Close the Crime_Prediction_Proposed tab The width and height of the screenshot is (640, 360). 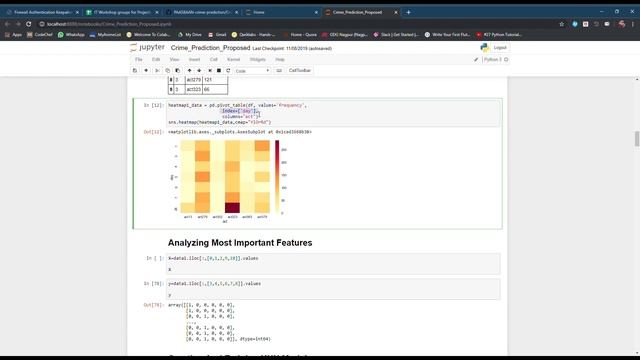click(396, 12)
